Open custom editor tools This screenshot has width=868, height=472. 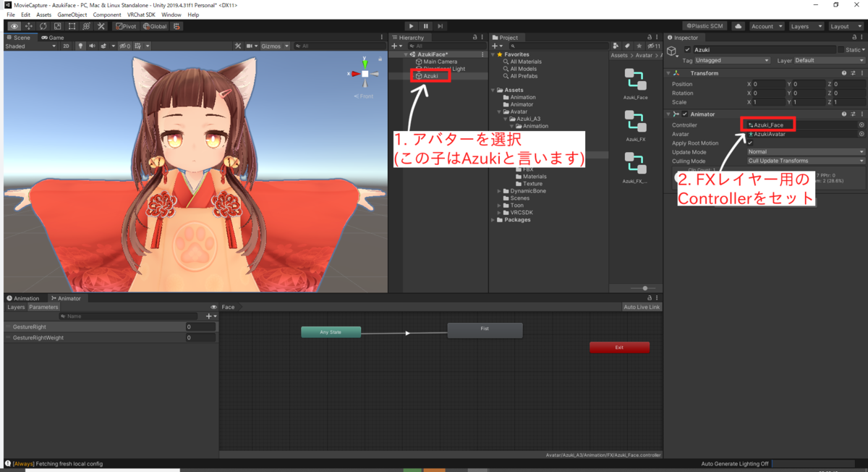(x=101, y=26)
